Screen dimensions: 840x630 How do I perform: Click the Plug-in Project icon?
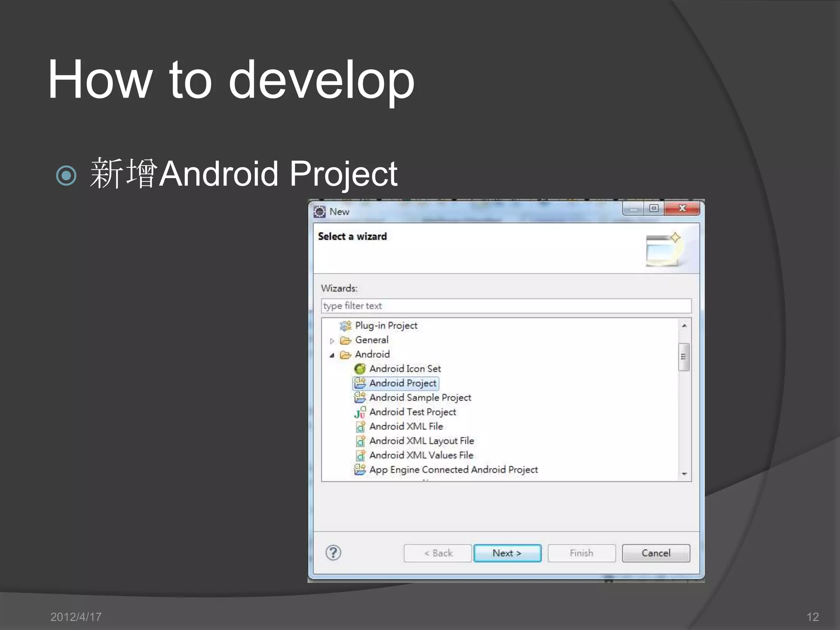[346, 326]
